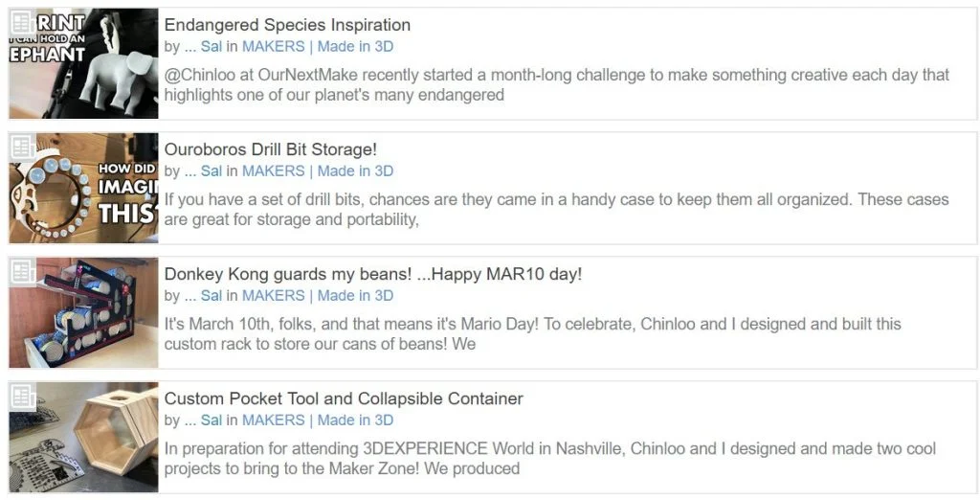The width and height of the screenshot is (980, 500).
Task: Open MAKERS | Made in 3D under Custom Pocket Tool
Action: 318,420
